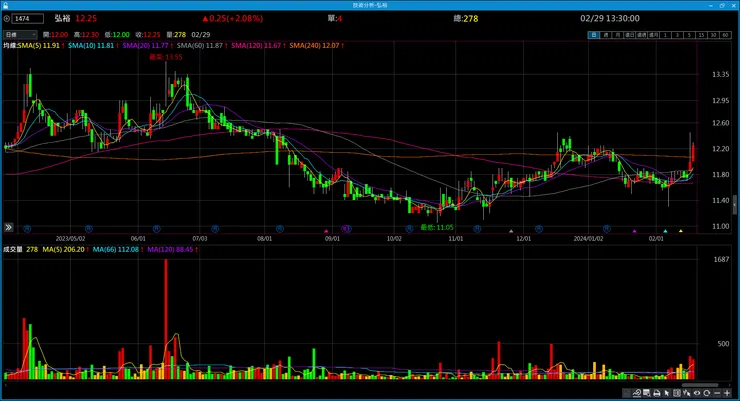Screen dimensions: 740x401
Task: Click the save image icon in bottom toolbar
Action: pyautogui.click(x=627, y=393)
